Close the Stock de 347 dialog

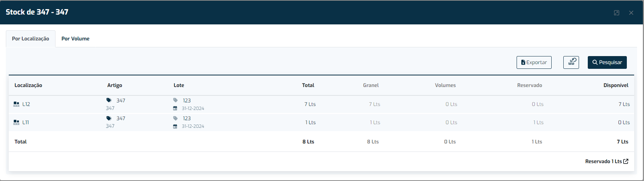(x=631, y=13)
